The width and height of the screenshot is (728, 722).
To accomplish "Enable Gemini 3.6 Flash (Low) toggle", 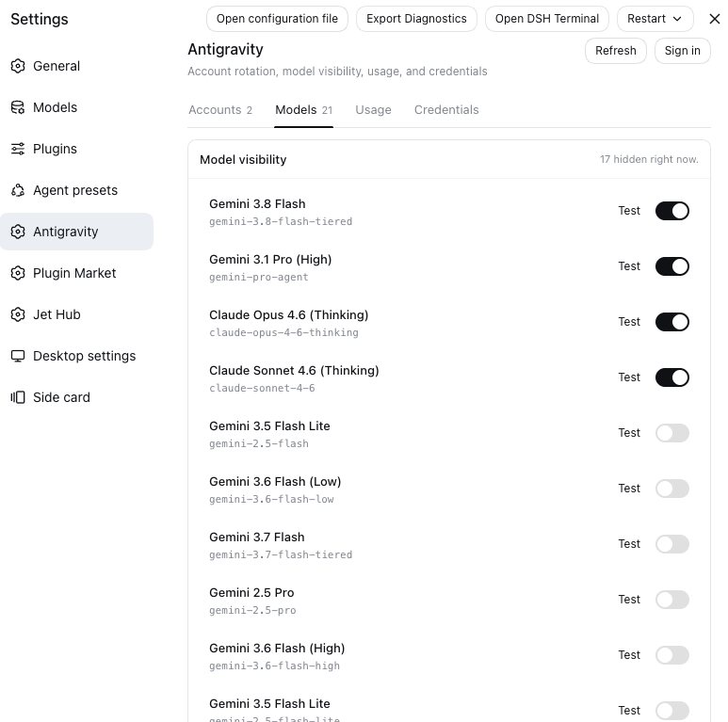I will coord(671,489).
